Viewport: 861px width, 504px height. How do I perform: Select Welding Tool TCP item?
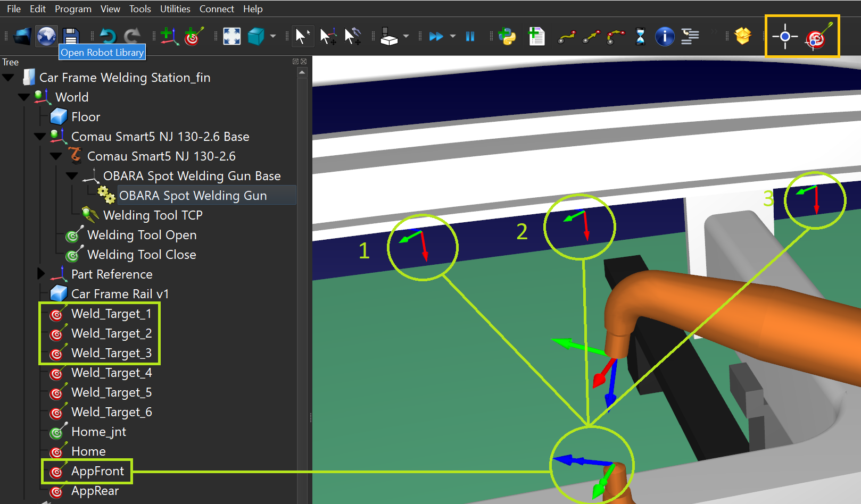pos(152,215)
